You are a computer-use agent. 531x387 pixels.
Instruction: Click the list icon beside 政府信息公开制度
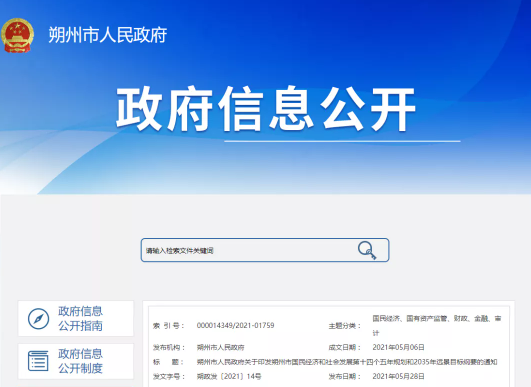[x=38, y=361]
